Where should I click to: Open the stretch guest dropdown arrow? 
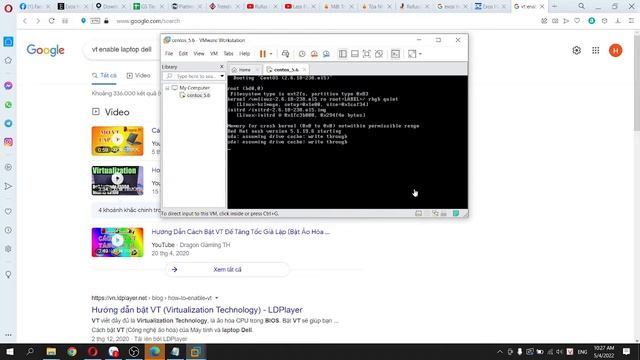coord(420,54)
